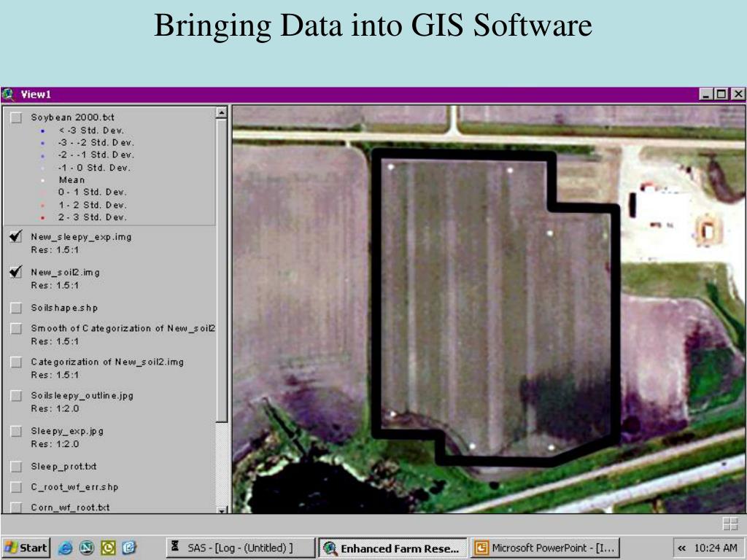Image resolution: width=747 pixels, height=560 pixels.
Task: Click the '0 - 1 Std. Dev.' legend entry
Action: click(x=92, y=192)
